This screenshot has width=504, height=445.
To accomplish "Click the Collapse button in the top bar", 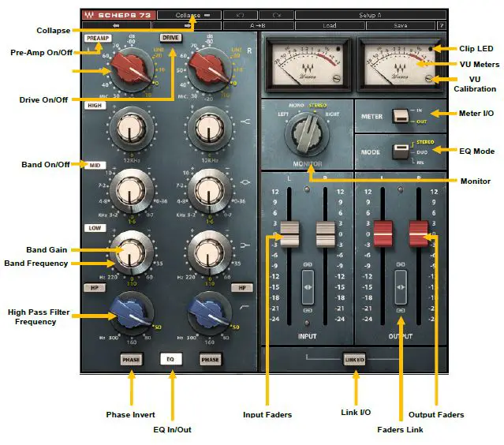I will (189, 15).
